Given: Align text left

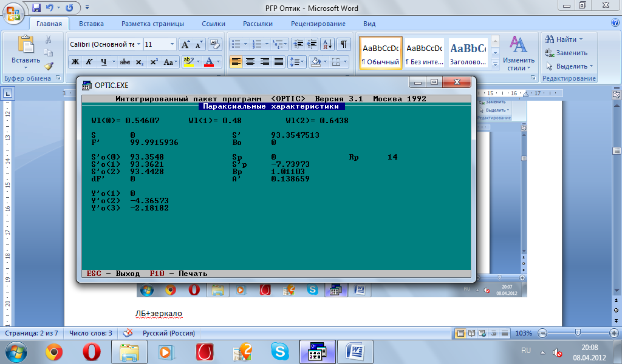Looking at the screenshot, I should (236, 62).
